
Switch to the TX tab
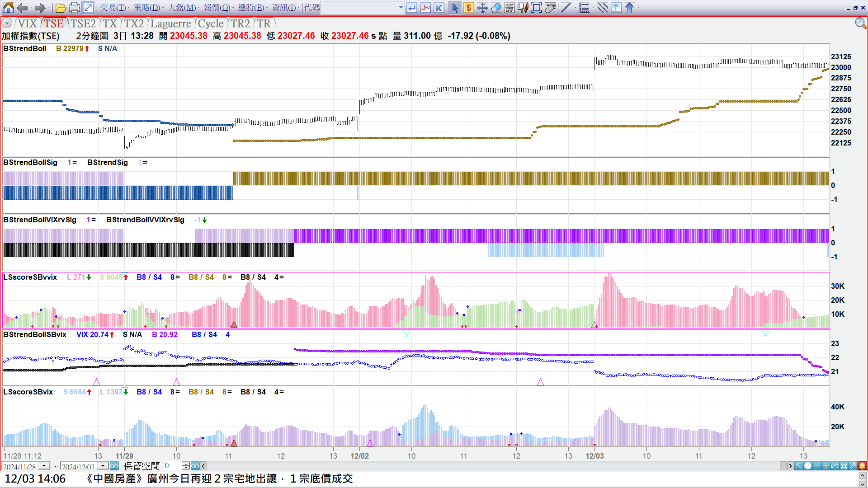[109, 23]
